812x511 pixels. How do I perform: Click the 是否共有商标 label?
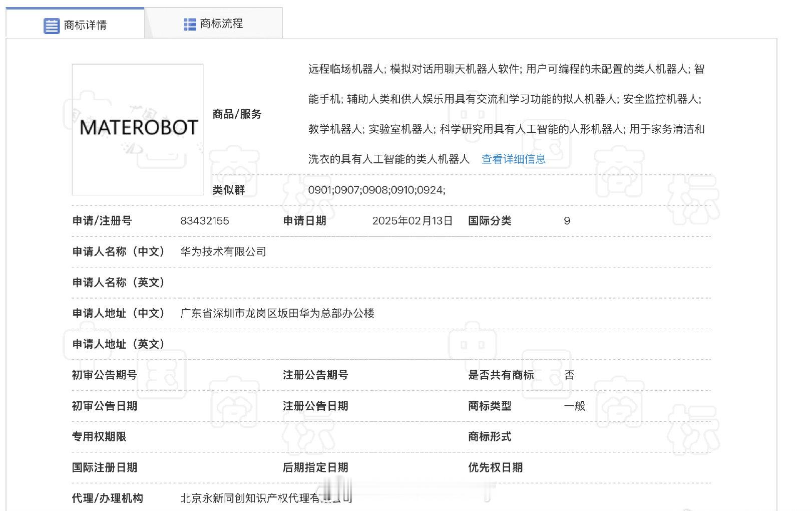point(501,375)
